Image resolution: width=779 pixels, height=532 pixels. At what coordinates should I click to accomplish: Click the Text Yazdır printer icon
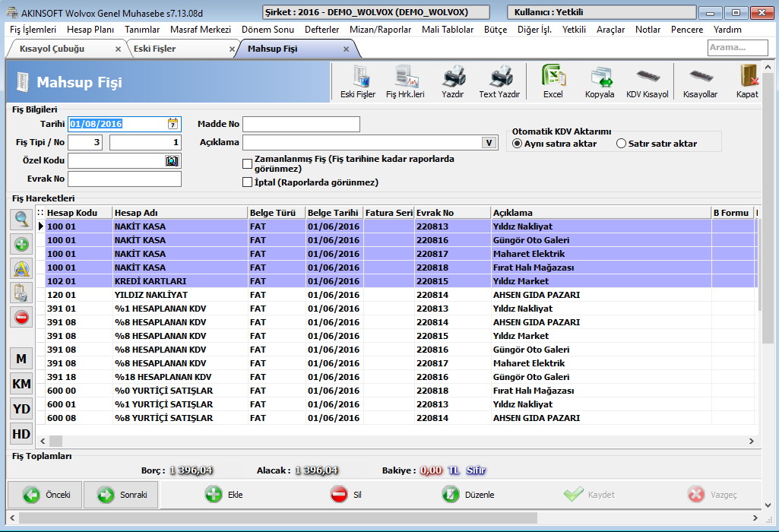click(x=500, y=81)
